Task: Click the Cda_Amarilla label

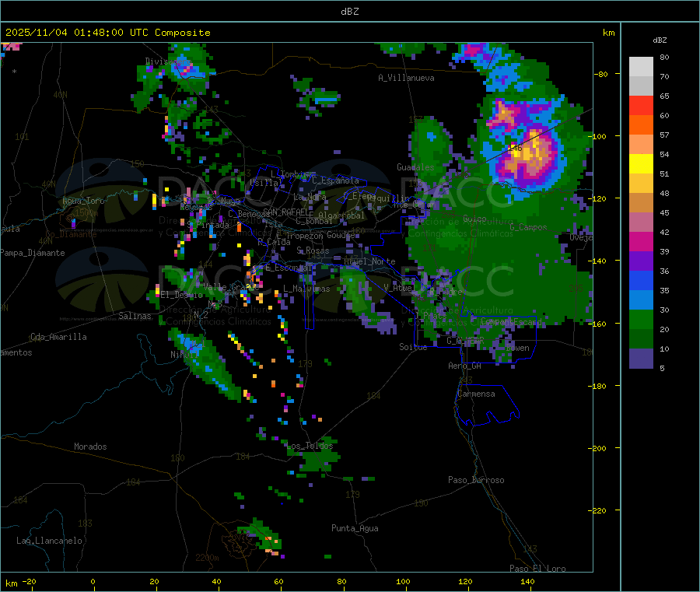Action: point(58,337)
